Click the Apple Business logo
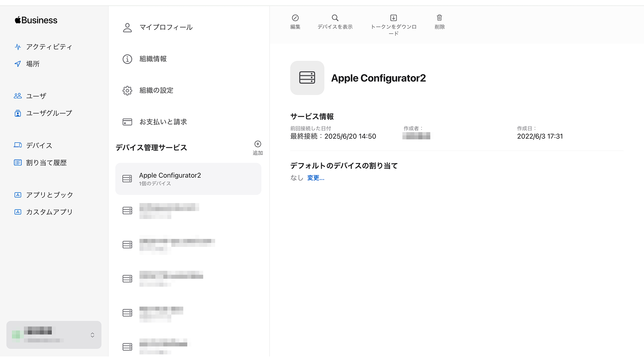The width and height of the screenshot is (644, 362). (x=36, y=20)
